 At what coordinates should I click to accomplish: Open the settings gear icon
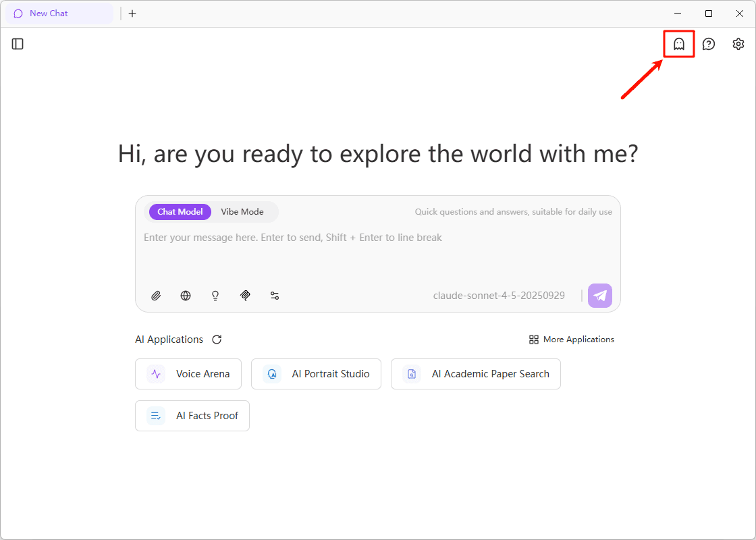pyautogui.click(x=738, y=44)
